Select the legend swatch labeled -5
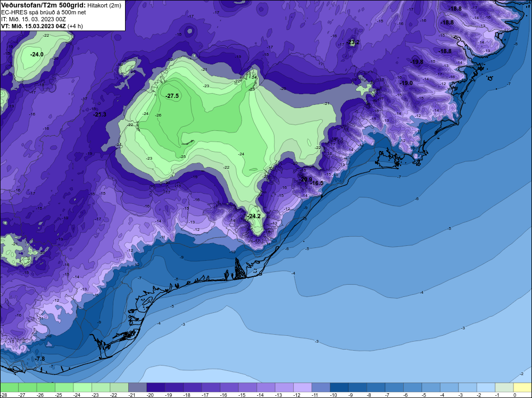The width and height of the screenshot is (532, 398). pyautogui.click(x=430, y=387)
